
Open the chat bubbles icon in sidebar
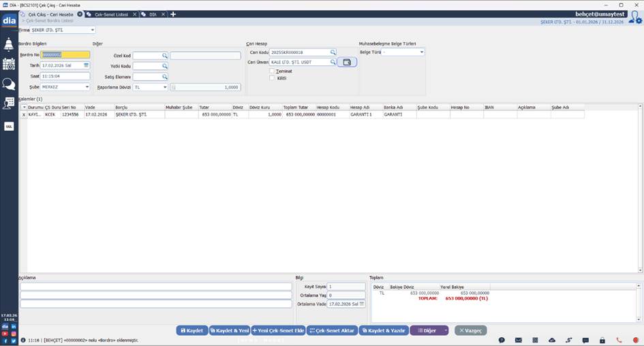tap(9, 84)
